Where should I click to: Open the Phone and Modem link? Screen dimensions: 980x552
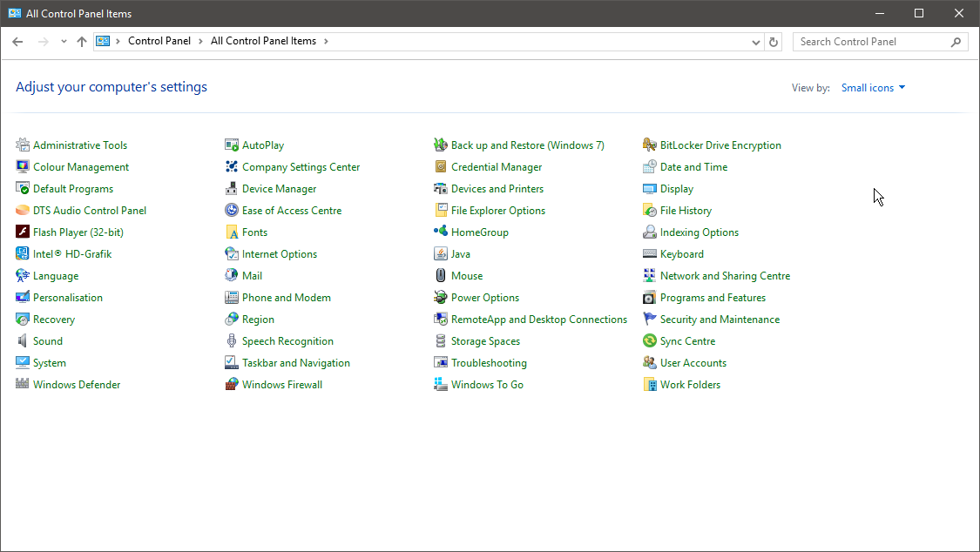(x=287, y=298)
